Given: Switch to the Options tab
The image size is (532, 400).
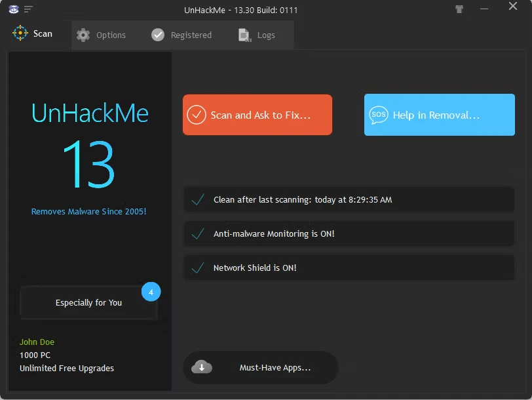Looking at the screenshot, I should tap(110, 35).
